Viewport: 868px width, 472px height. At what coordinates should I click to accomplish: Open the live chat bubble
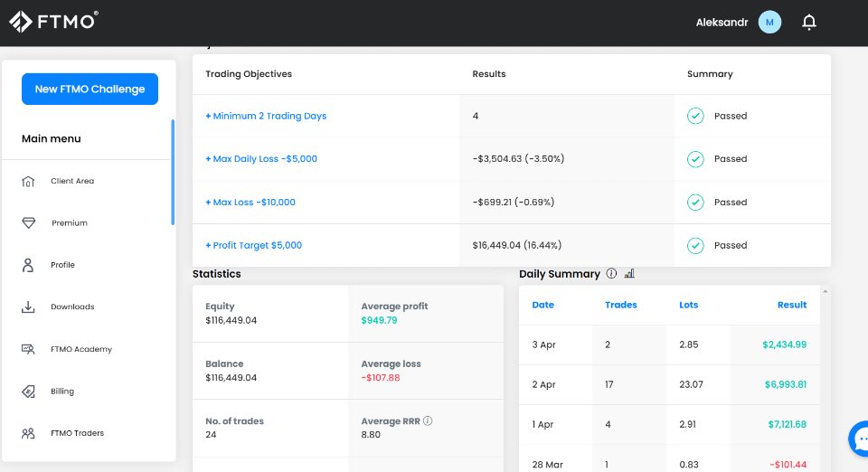tap(860, 439)
